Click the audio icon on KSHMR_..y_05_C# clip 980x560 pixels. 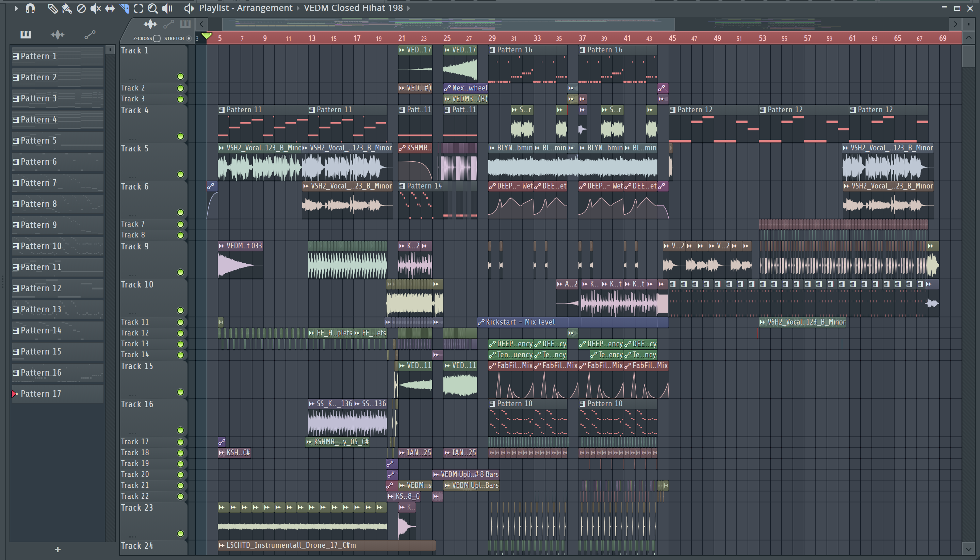coord(309,442)
